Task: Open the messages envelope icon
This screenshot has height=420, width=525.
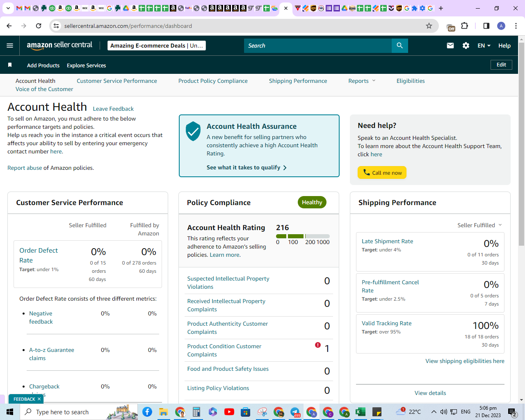Action: [450, 46]
